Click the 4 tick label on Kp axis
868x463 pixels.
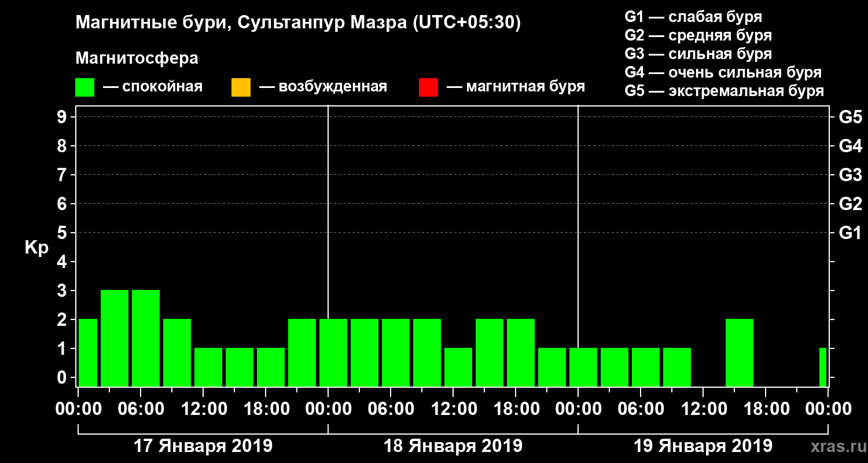[x=63, y=262]
